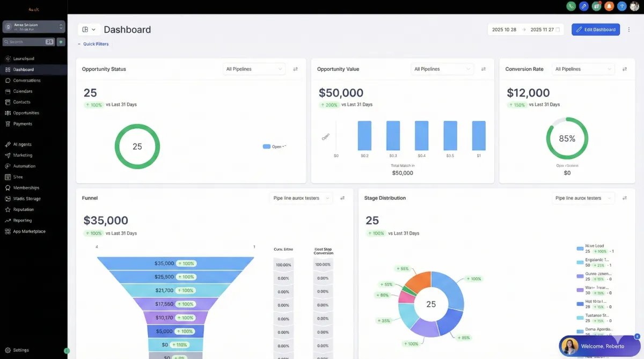644x359 pixels.
Task: Expand the All Pipelines dropdown in Opportunity Status
Action: 254,69
